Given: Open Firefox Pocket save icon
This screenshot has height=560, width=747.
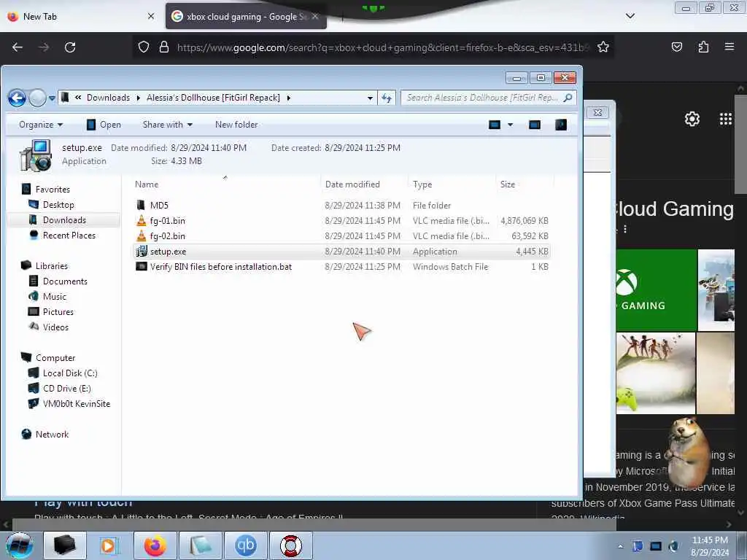Looking at the screenshot, I should 676,47.
